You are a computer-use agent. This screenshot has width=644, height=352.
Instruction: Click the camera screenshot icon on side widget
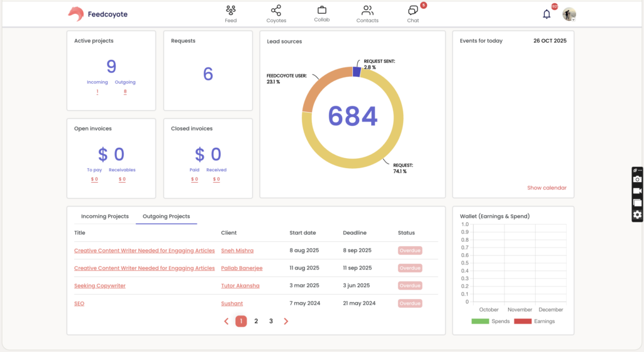pyautogui.click(x=637, y=179)
